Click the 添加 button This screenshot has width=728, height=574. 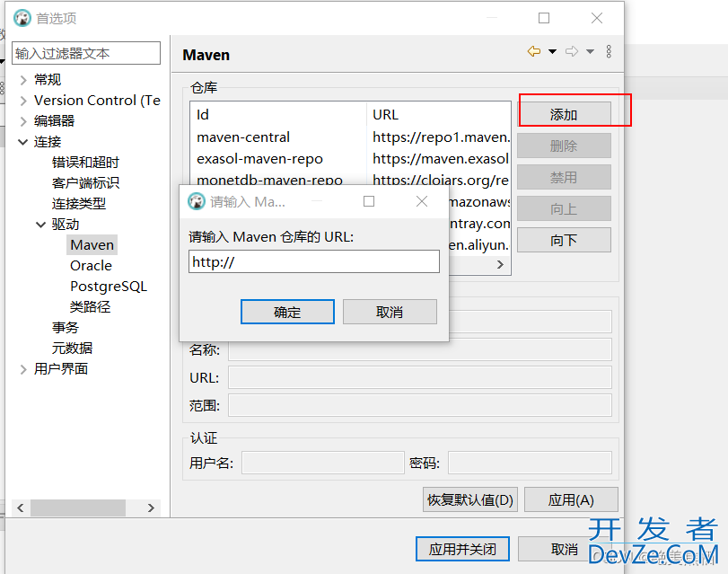[564, 114]
